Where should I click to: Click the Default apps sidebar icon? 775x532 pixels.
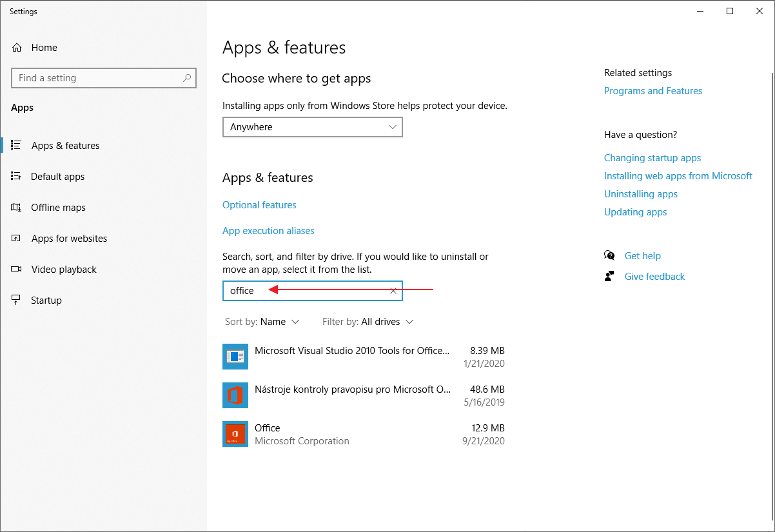point(17,176)
